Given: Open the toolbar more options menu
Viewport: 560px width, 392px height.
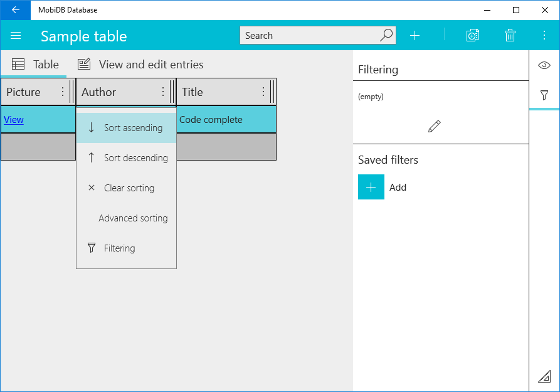Looking at the screenshot, I should coord(544,35).
